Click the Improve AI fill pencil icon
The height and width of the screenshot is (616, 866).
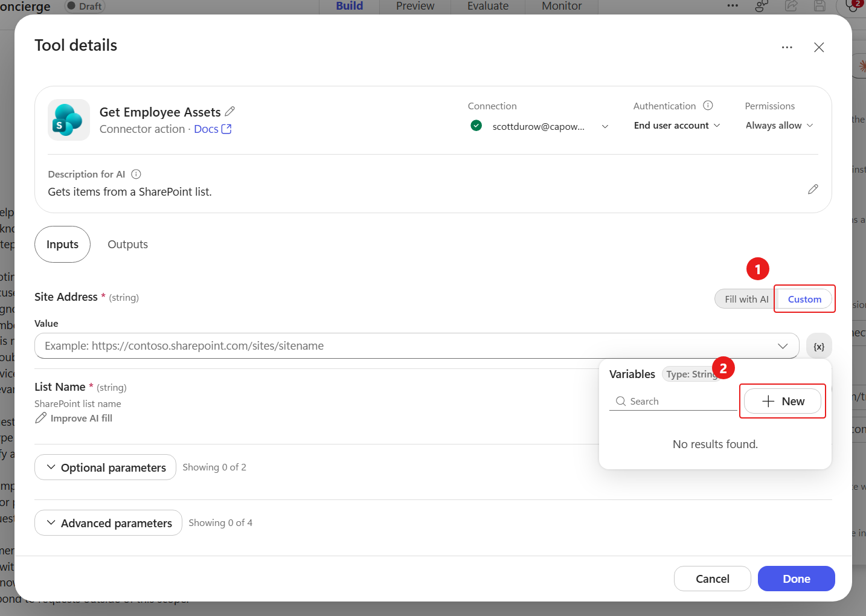(x=40, y=418)
